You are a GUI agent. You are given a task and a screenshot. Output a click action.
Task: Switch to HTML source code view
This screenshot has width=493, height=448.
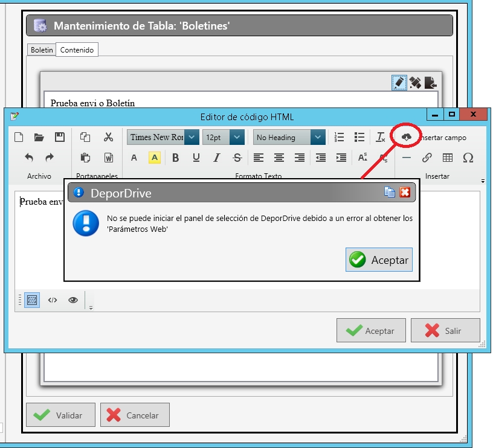coord(53,300)
